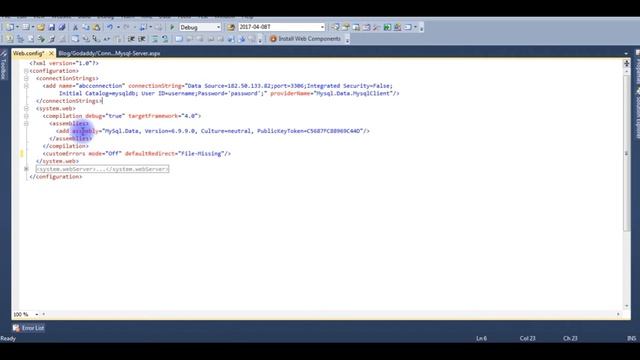
Task: Switch to the Web.config tab
Action: (28, 53)
